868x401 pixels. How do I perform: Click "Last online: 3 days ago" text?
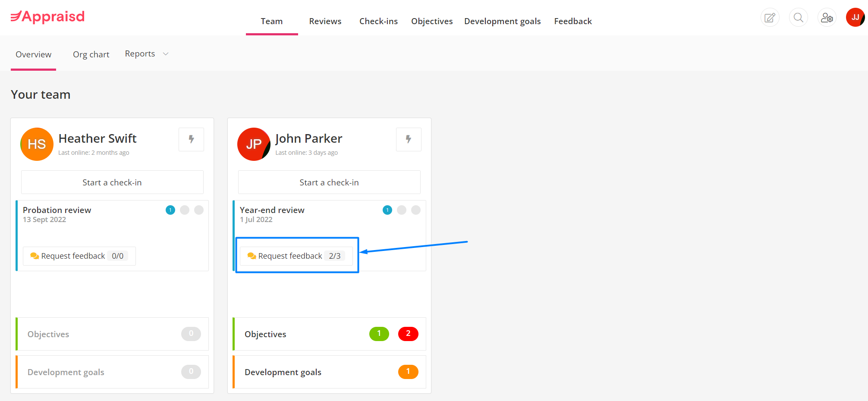coord(307,153)
